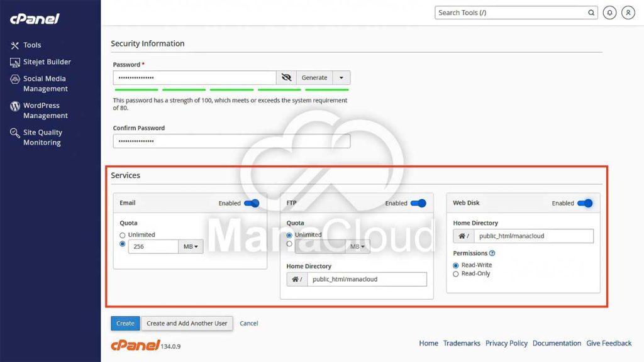Open Email quota MB unit dropdown
The width and height of the screenshot is (644, 362).
191,247
